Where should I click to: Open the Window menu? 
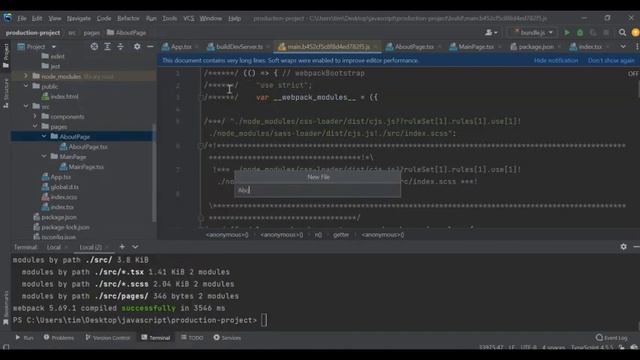[x=211, y=18]
